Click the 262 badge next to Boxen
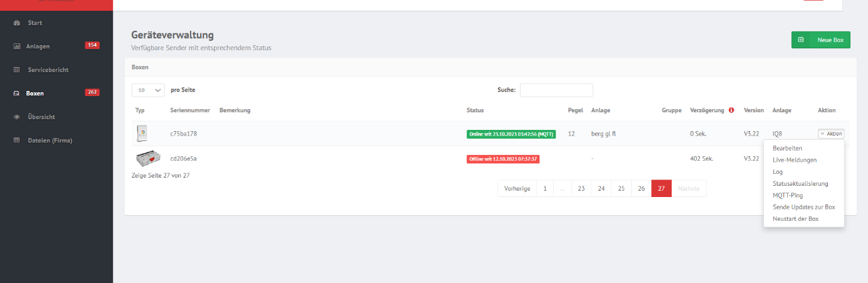The width and height of the screenshot is (868, 283). click(x=92, y=93)
